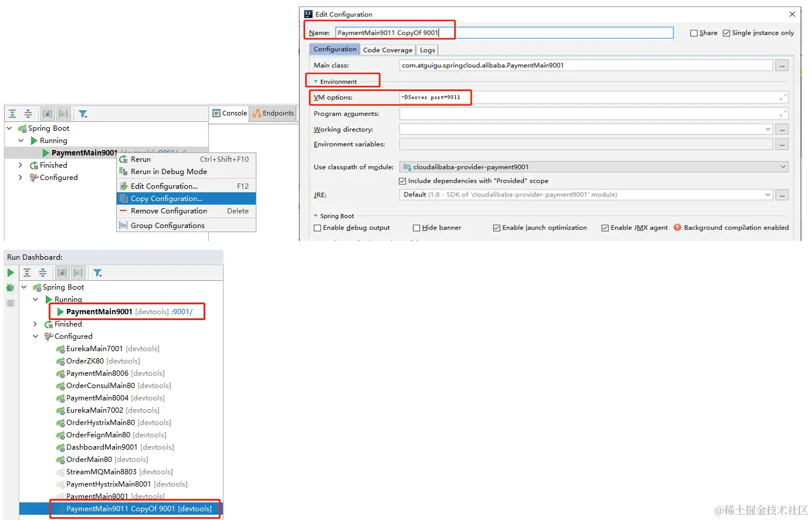Click the OrderZK80 Spring Boot icon
This screenshot has width=812, height=520.
[60, 361]
